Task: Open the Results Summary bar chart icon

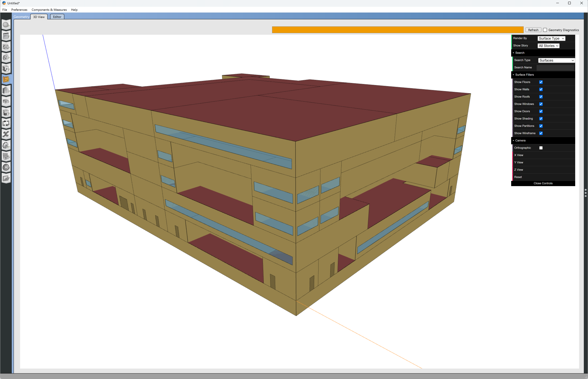Action: (6, 178)
